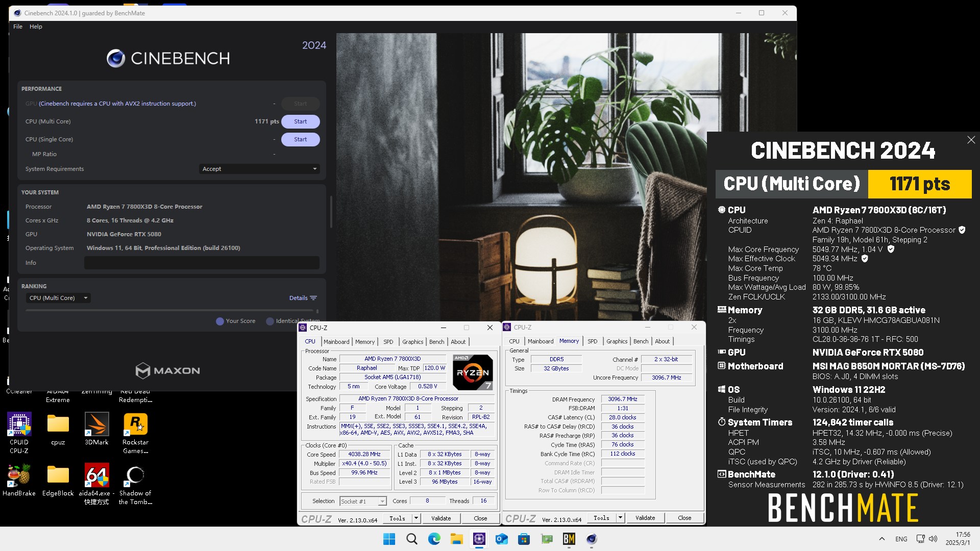Screen dimensions: 980x551
Task: Start the CPU (Multi Core) benchmark
Action: pos(300,121)
